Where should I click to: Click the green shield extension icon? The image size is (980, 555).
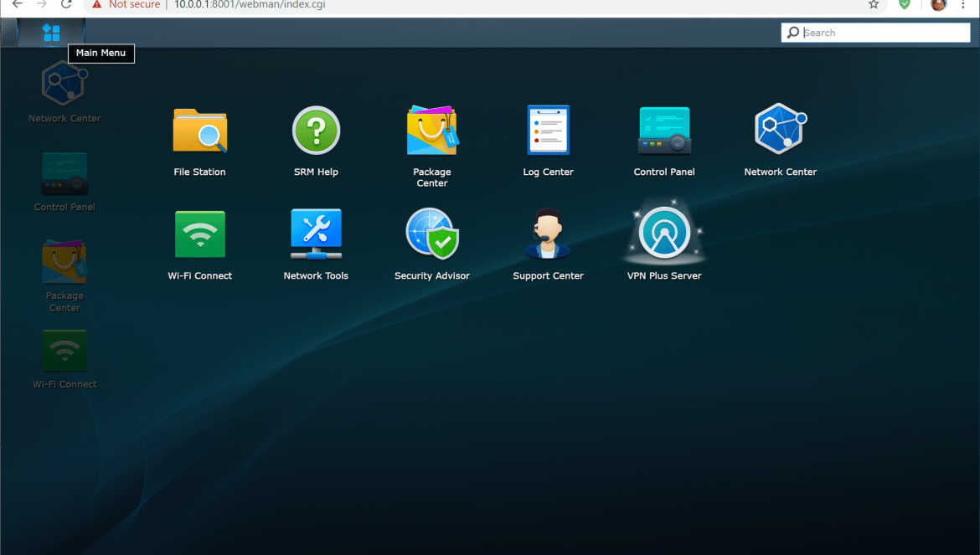tap(905, 5)
